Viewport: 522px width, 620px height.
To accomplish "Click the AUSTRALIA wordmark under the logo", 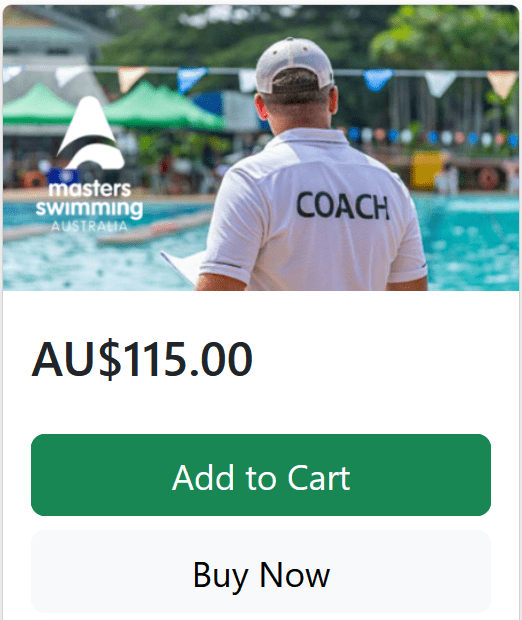I will point(89,226).
